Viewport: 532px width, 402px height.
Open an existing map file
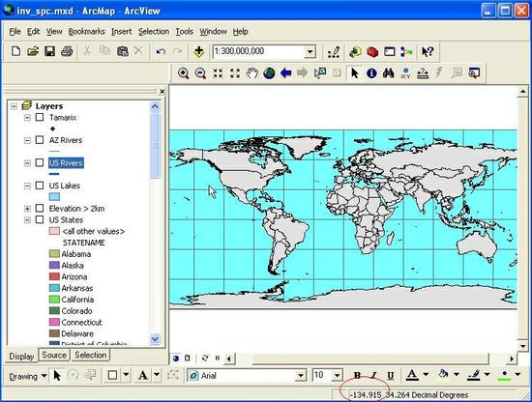33,51
